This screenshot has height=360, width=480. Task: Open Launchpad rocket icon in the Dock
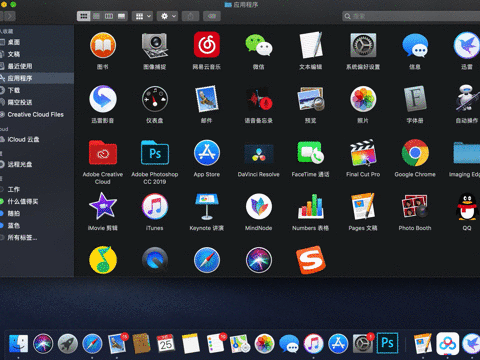coord(68,344)
